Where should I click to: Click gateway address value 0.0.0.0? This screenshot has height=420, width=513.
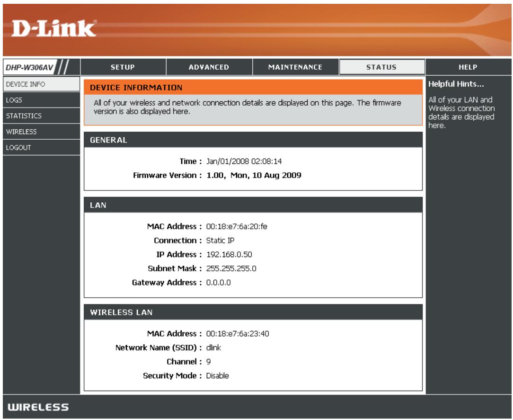tap(218, 283)
